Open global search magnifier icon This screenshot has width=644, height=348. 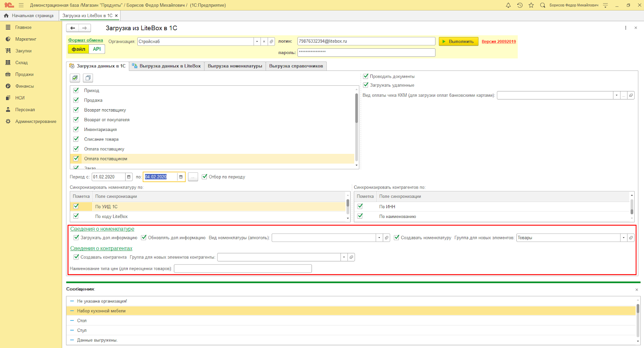(543, 5)
